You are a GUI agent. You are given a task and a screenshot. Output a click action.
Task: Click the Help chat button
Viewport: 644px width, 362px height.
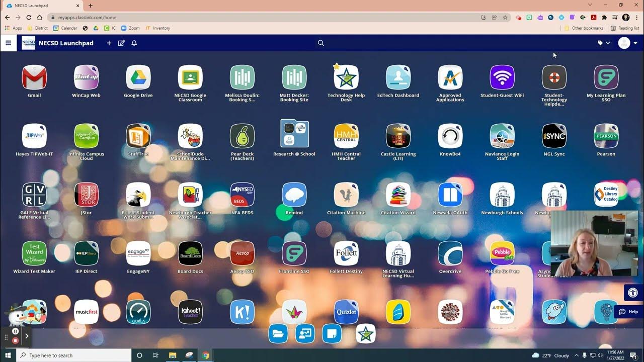[x=628, y=312]
